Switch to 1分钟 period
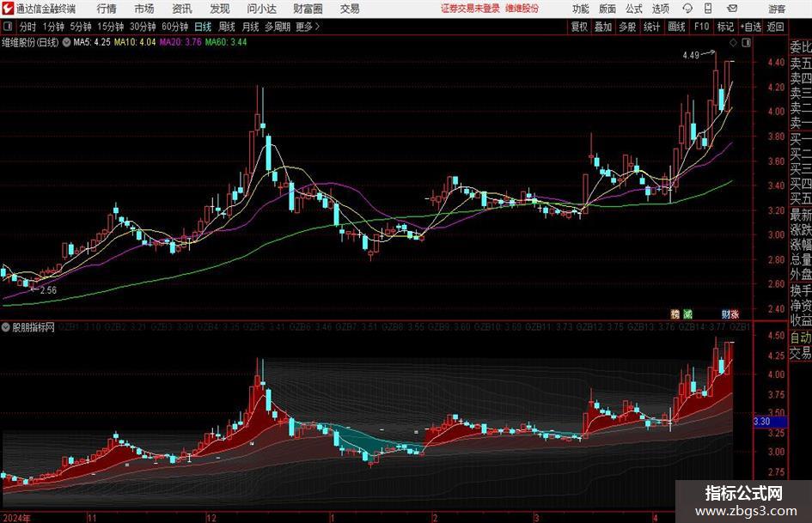 (52, 27)
